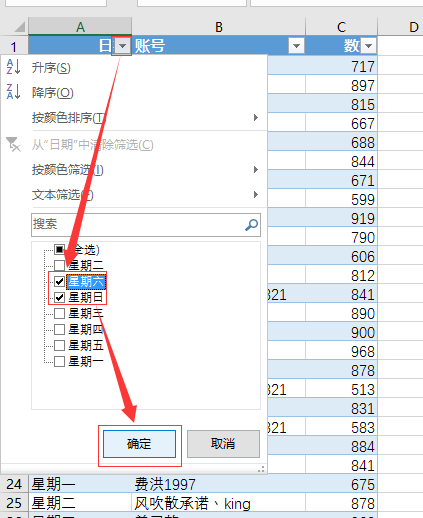Click cell with value 513

pyautogui.click(x=341, y=389)
